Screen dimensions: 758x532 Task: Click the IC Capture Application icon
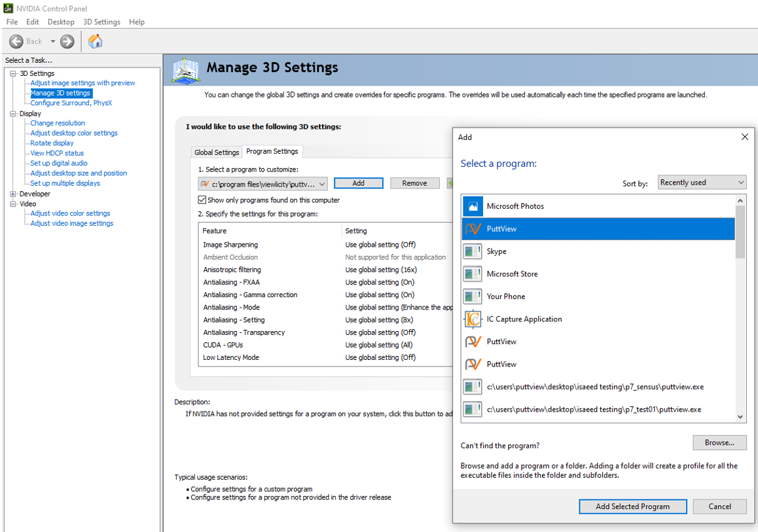pos(473,319)
